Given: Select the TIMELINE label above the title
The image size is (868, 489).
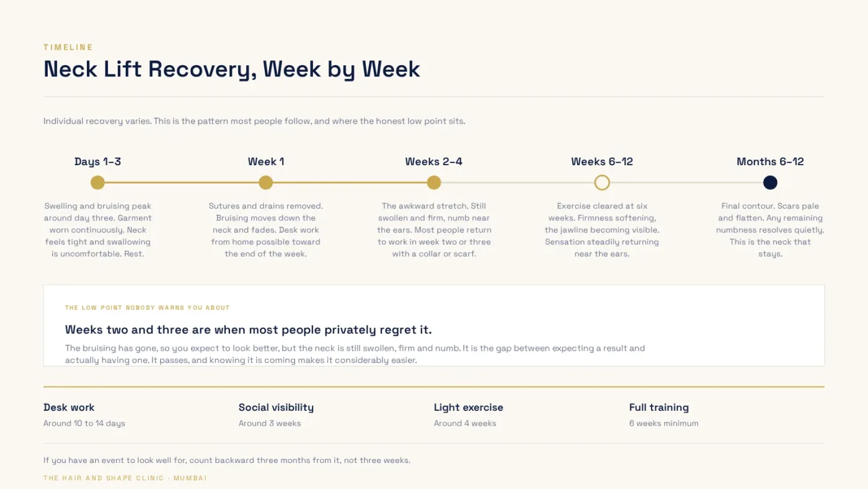Looking at the screenshot, I should 68,47.
